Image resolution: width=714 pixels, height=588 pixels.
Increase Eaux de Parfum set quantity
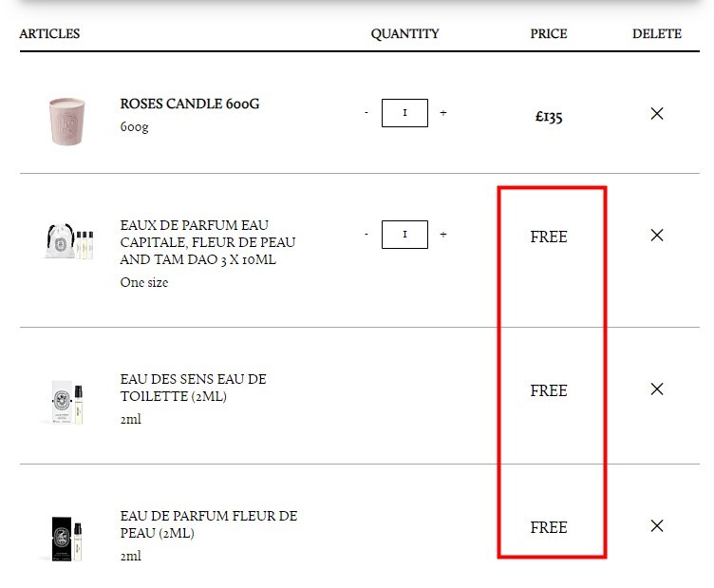click(443, 234)
